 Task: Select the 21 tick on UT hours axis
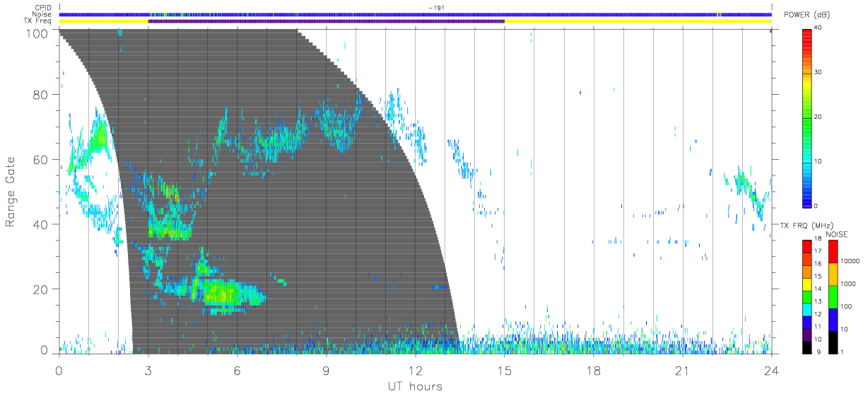pos(683,371)
